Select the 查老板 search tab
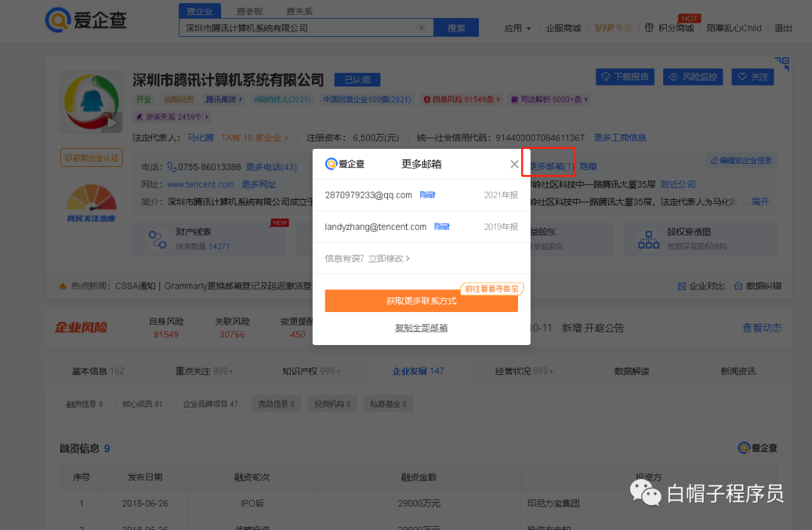 click(x=250, y=11)
